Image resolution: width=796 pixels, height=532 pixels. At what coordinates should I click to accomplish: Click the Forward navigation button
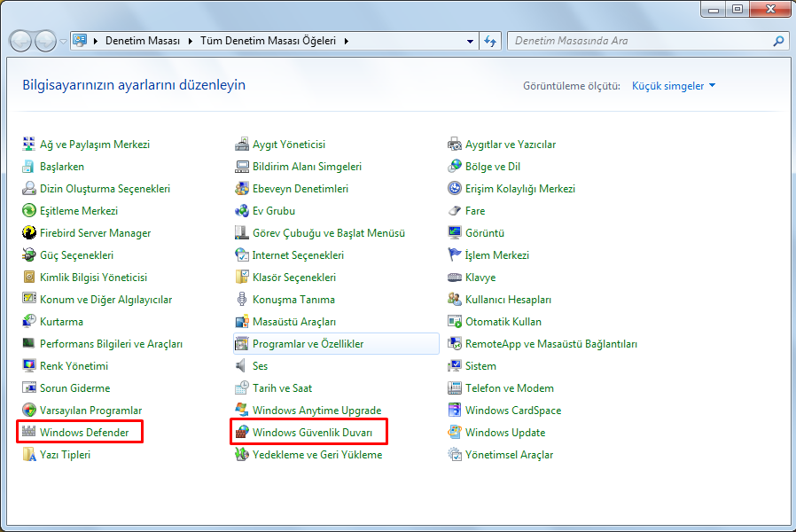pyautogui.click(x=46, y=41)
